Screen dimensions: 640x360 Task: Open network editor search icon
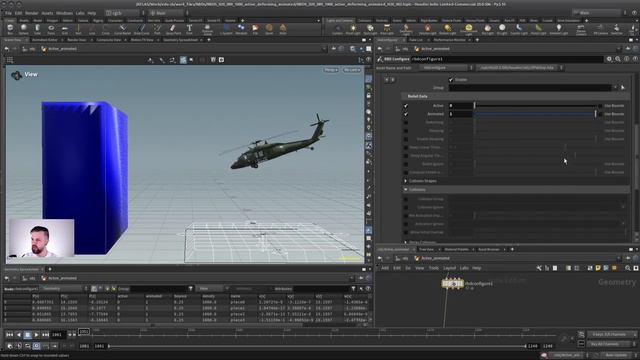628,268
